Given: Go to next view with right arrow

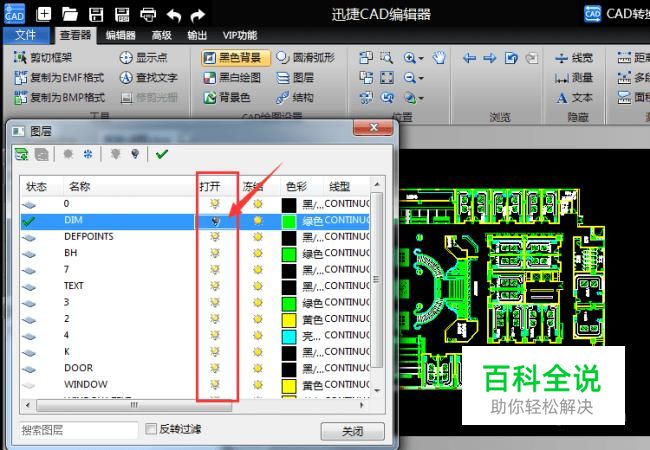Looking at the screenshot, I should [x=490, y=58].
